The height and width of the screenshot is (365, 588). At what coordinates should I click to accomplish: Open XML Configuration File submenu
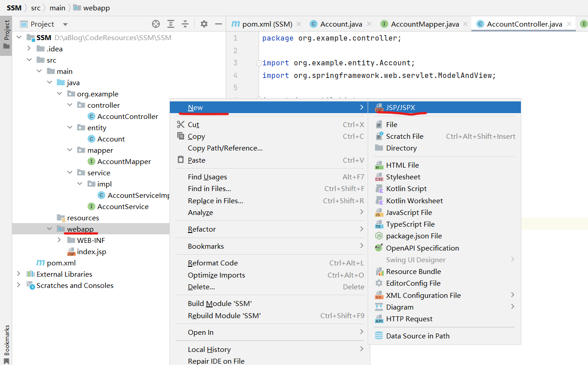[444, 295]
